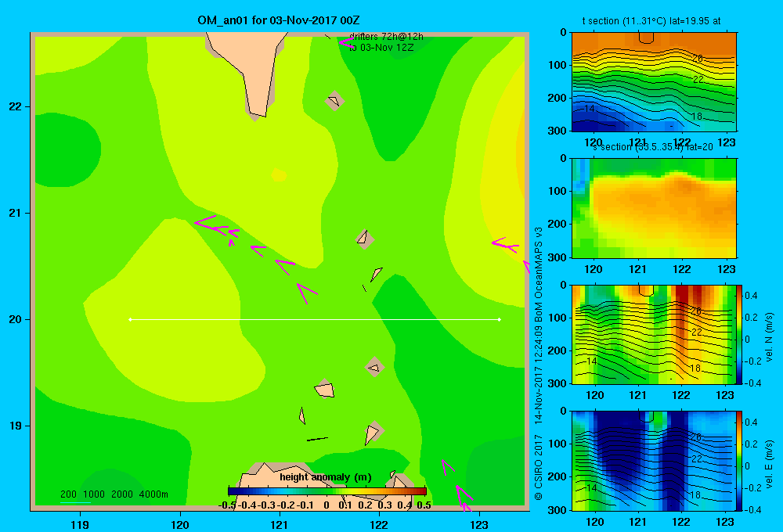Screen dimensions: 783x532
Task: Click latitude label 19 on main map
Action: (16, 426)
